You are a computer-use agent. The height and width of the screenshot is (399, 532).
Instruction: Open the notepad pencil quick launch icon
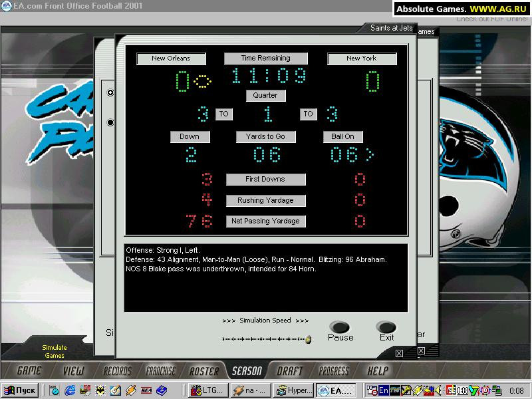click(x=116, y=390)
